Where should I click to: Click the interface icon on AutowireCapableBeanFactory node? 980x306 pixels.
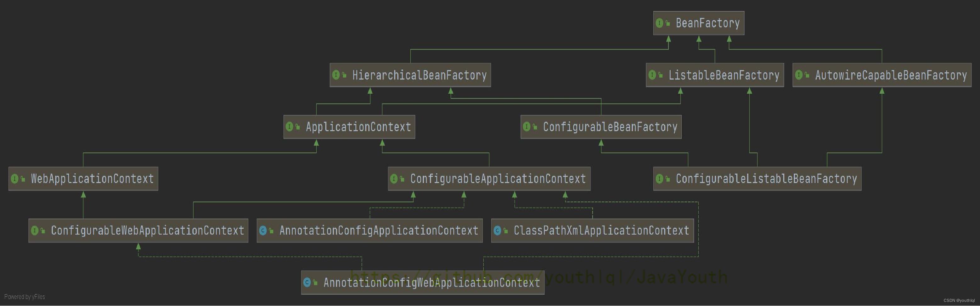pyautogui.click(x=799, y=75)
